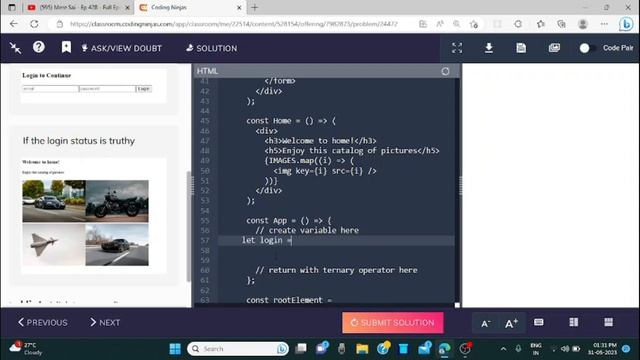Select the single-pane layout icon
This screenshot has width=640, height=360.
tap(539, 322)
